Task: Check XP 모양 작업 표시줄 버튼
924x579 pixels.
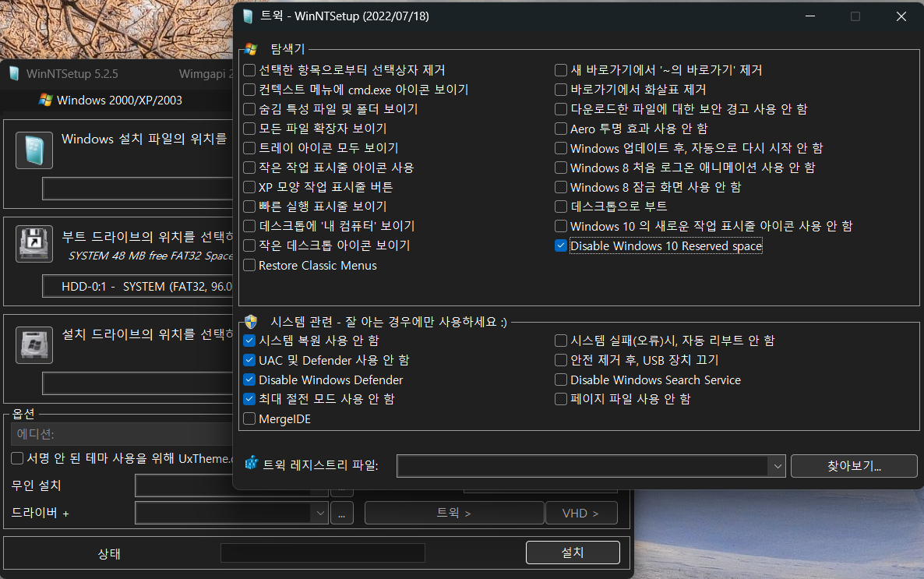Action: [x=249, y=187]
